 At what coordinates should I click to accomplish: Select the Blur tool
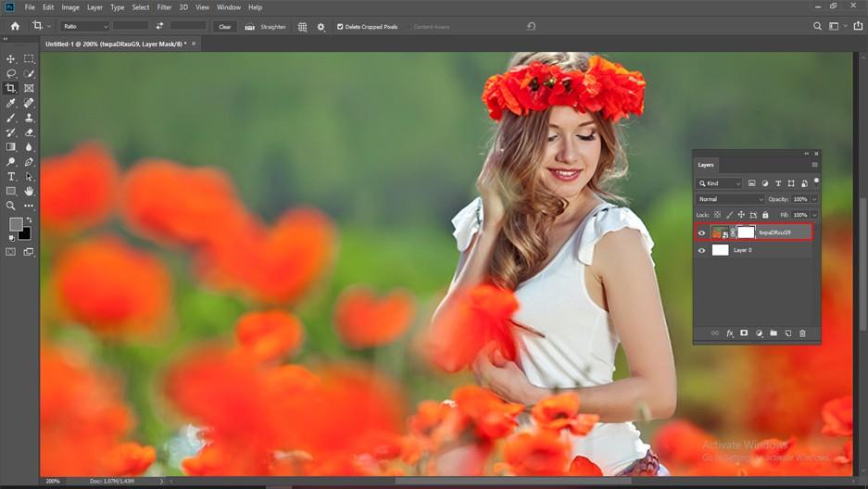tap(29, 147)
